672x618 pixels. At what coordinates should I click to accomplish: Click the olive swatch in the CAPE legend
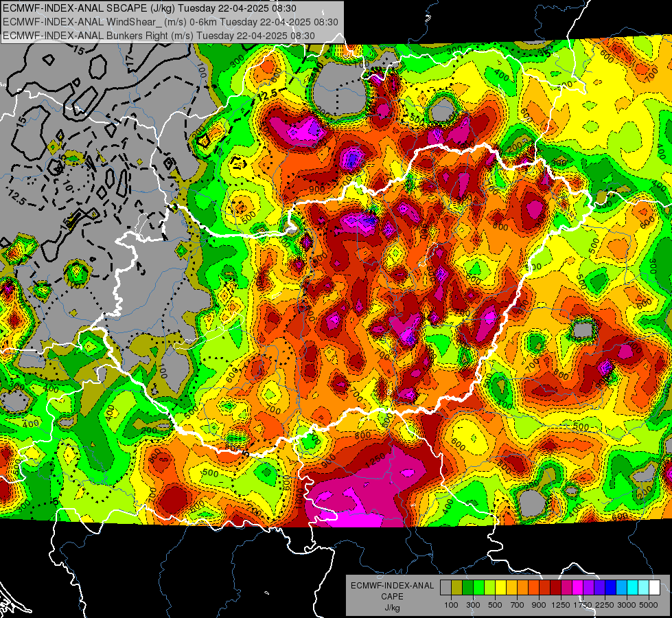tap(457, 587)
